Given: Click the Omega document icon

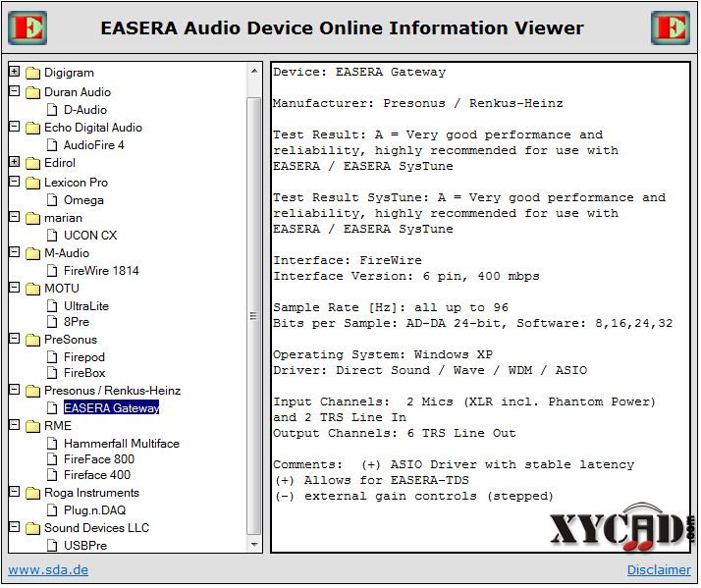Looking at the screenshot, I should coord(52,200).
